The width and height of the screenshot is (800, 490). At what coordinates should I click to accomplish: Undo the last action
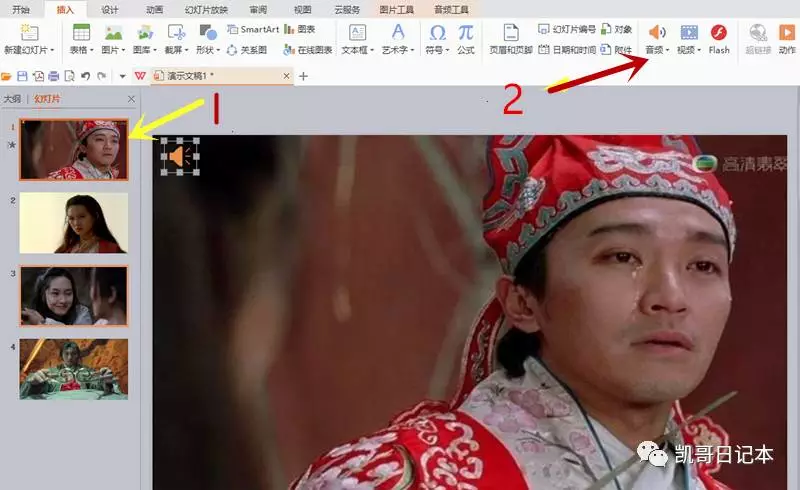click(x=85, y=77)
